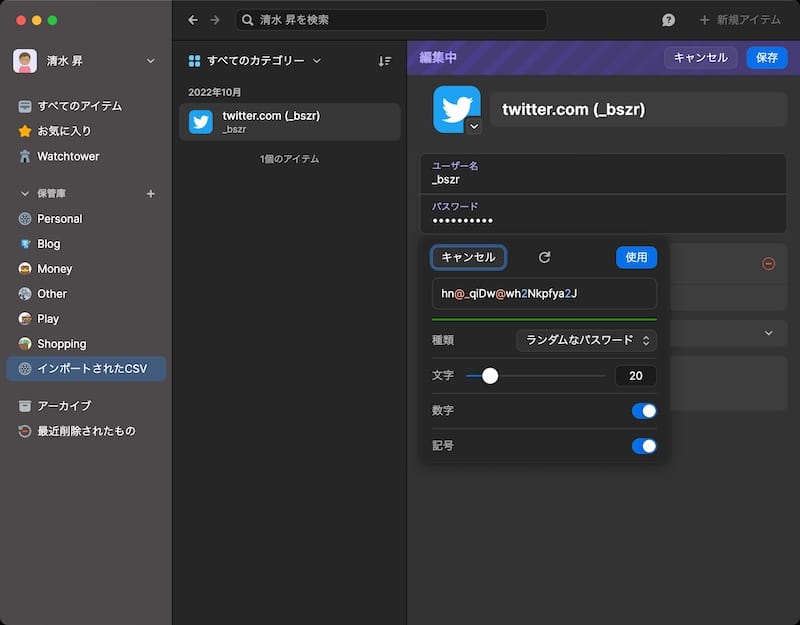The width and height of the screenshot is (800, 625).
Task: Open the item icon chevron menu
Action: (474, 127)
